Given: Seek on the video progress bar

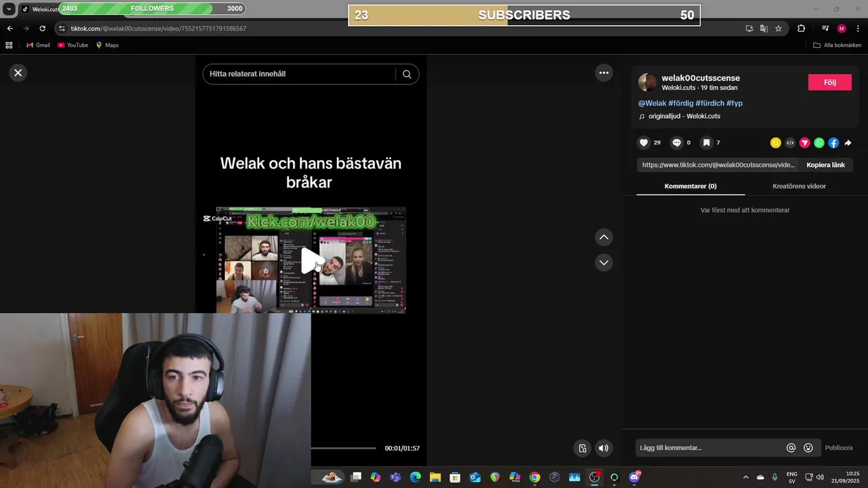Looking at the screenshot, I should (x=343, y=448).
